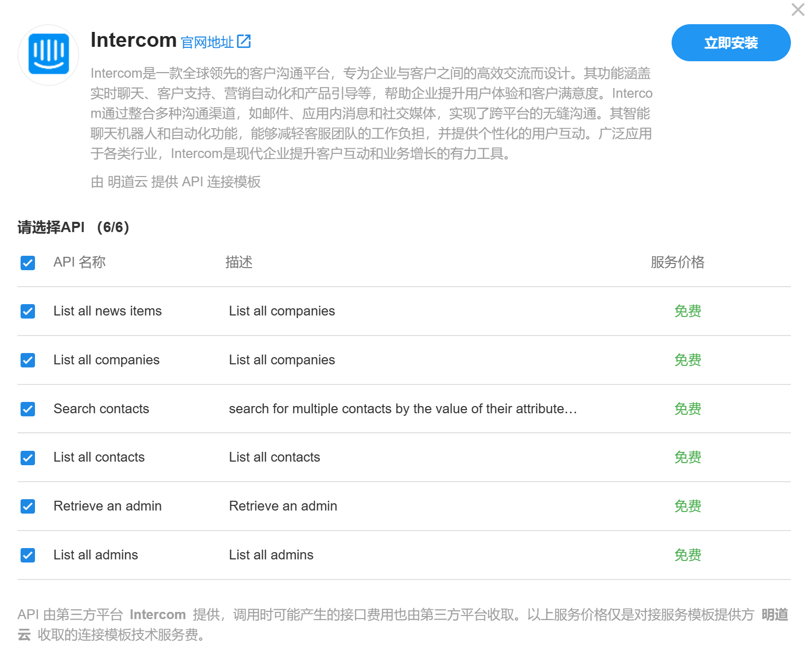Click the API name 'Retrieve an admin'
The height and width of the screenshot is (651, 812).
point(107,506)
